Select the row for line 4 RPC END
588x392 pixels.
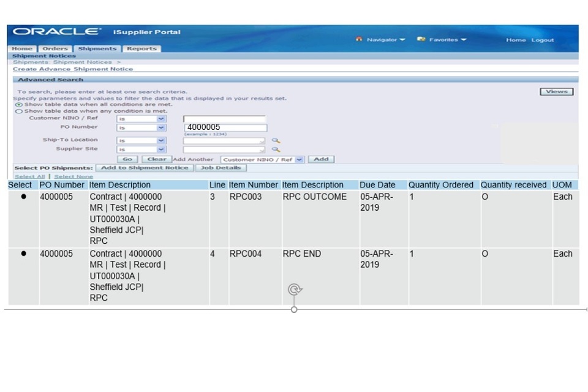point(23,254)
